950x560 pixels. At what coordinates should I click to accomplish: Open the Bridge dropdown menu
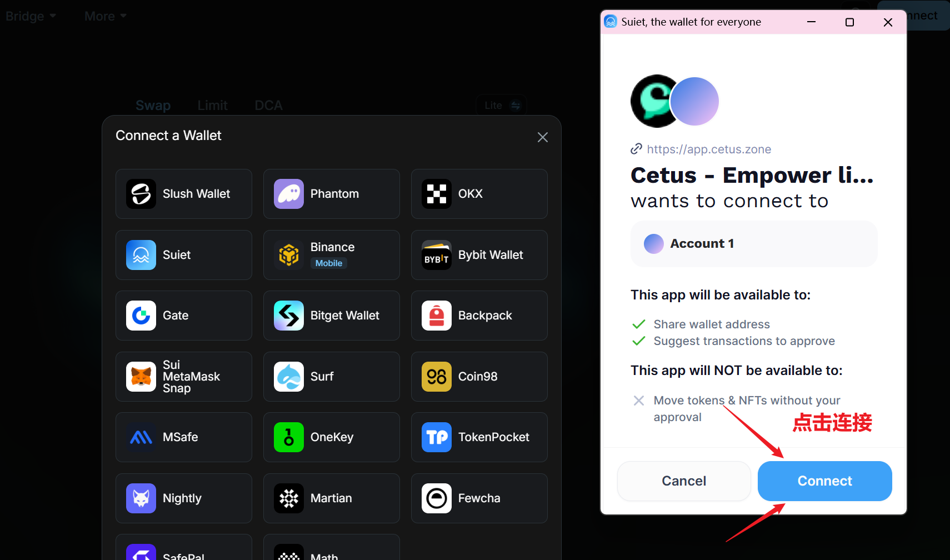click(x=31, y=16)
